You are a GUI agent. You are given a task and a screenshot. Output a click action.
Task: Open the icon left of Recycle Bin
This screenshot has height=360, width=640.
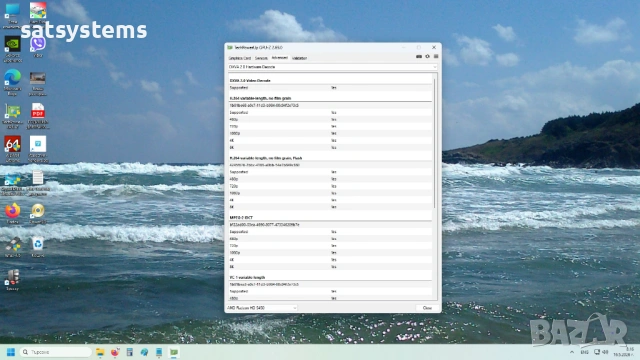(13, 247)
